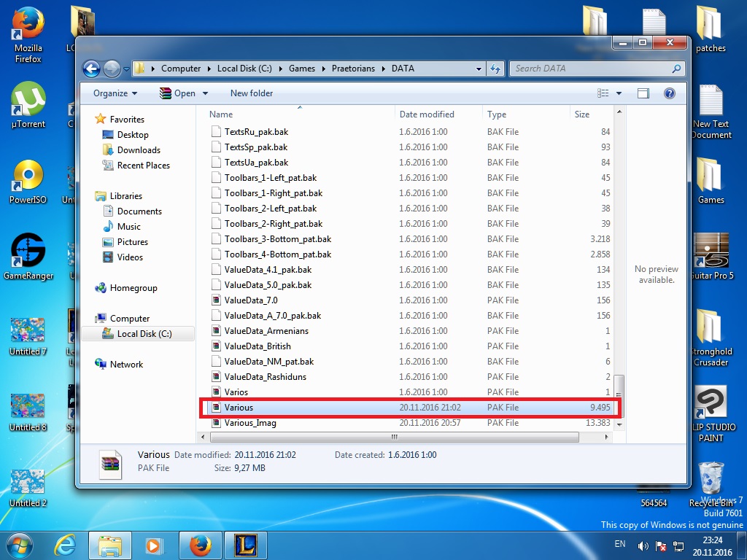Click New folder in the toolbar
The height and width of the screenshot is (560, 747).
252,93
